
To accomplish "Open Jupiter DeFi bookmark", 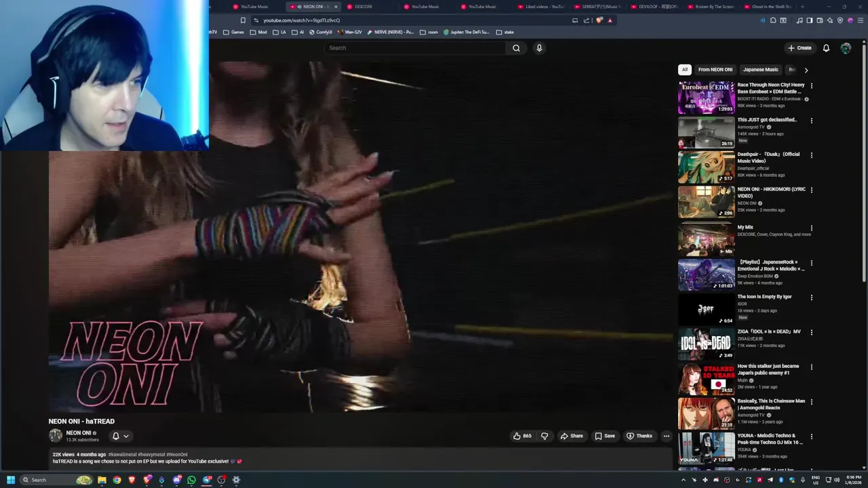I will (467, 32).
